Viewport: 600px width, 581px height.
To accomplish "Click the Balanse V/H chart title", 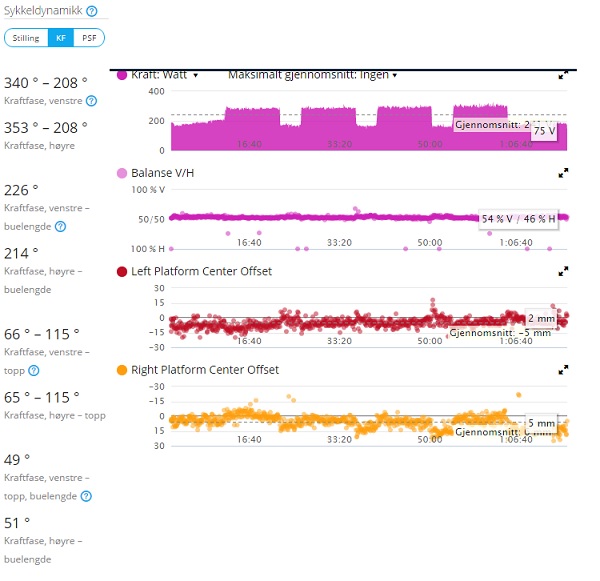I will point(164,173).
